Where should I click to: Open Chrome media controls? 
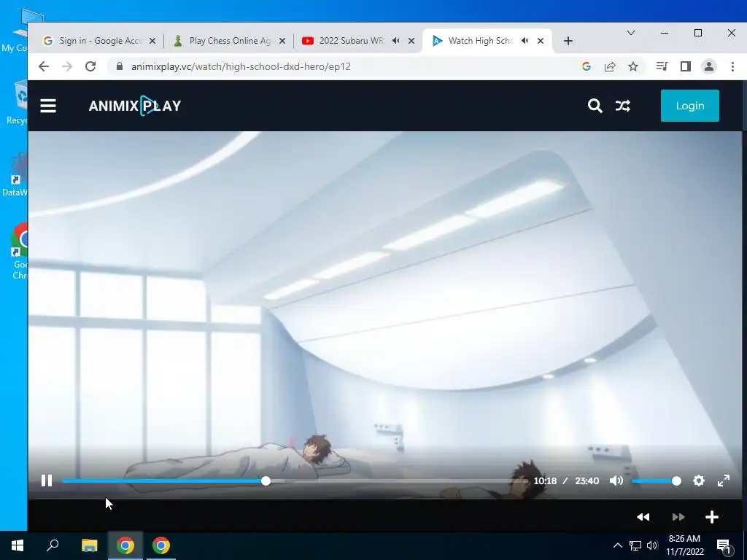(x=662, y=66)
